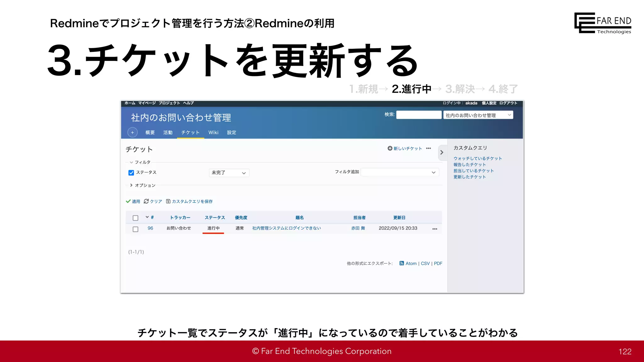
Task: Open the actions menu for ticket 96
Action: point(435,229)
